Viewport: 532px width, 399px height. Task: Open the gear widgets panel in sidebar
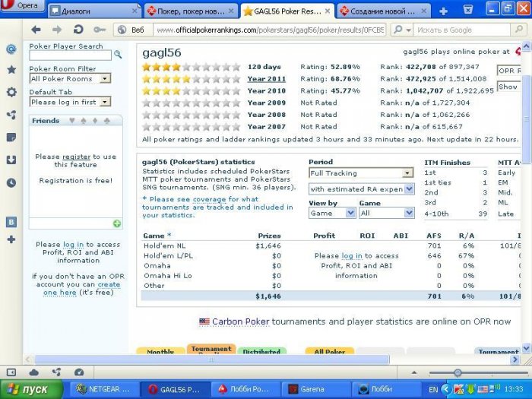pos(11,92)
